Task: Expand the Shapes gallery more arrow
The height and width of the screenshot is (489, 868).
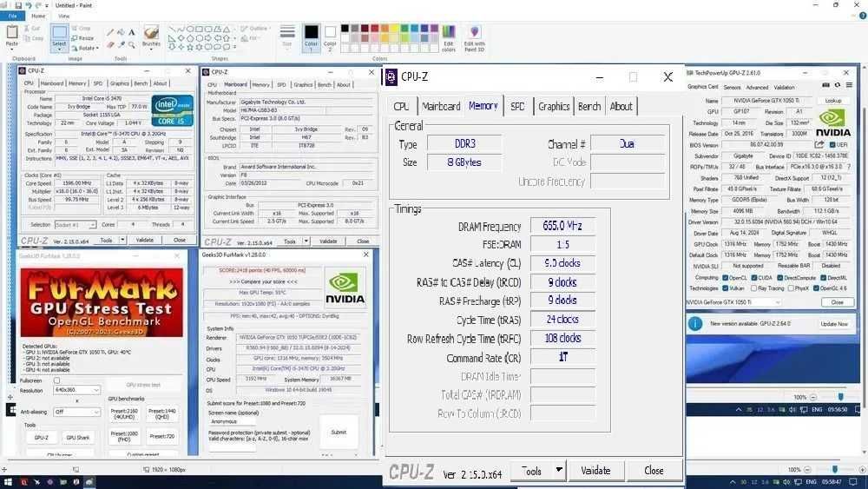Action: pos(234,47)
